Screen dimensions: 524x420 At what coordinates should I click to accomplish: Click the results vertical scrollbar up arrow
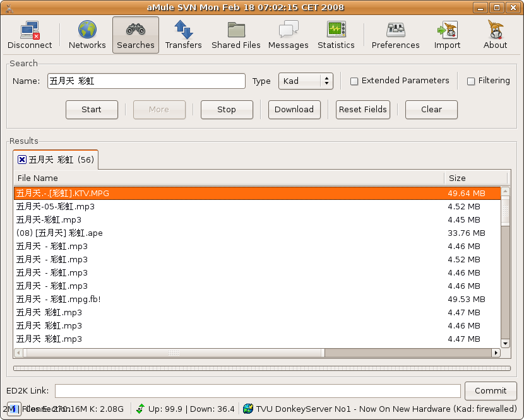(x=505, y=191)
